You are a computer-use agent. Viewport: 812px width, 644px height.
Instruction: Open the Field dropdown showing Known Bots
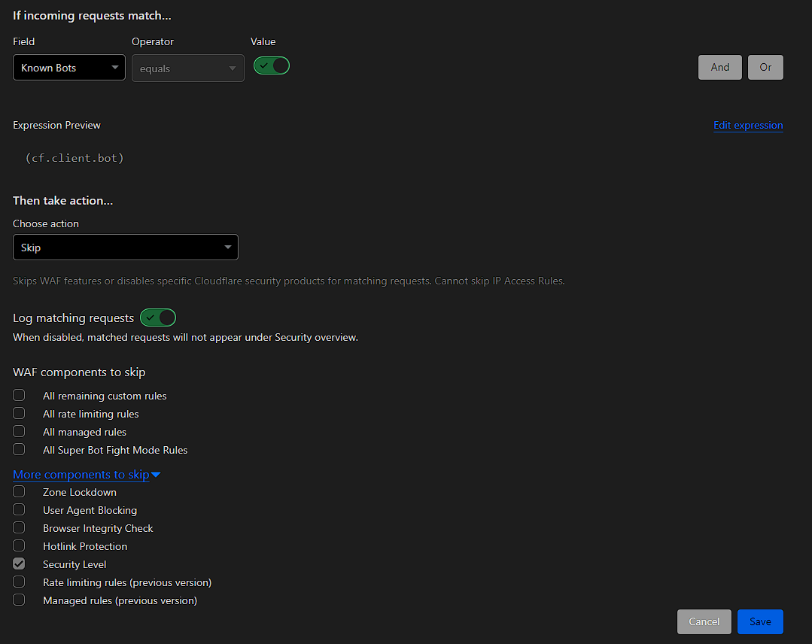[x=68, y=67]
